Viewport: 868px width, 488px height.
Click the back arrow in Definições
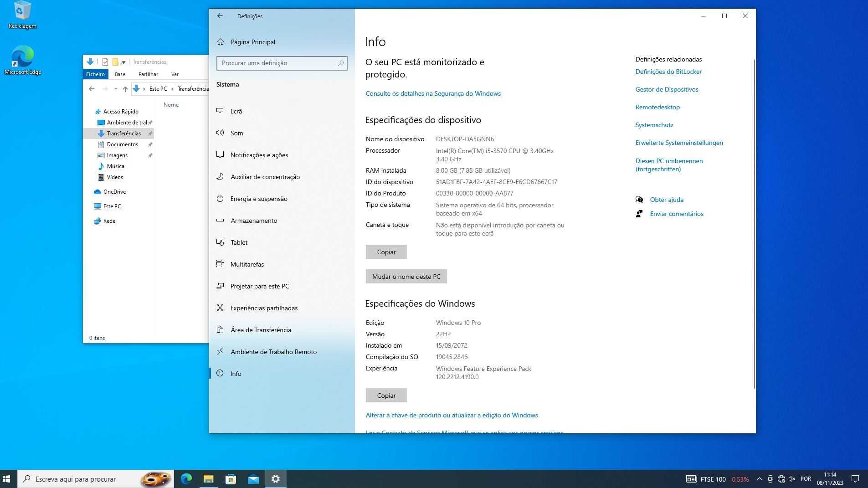220,16
